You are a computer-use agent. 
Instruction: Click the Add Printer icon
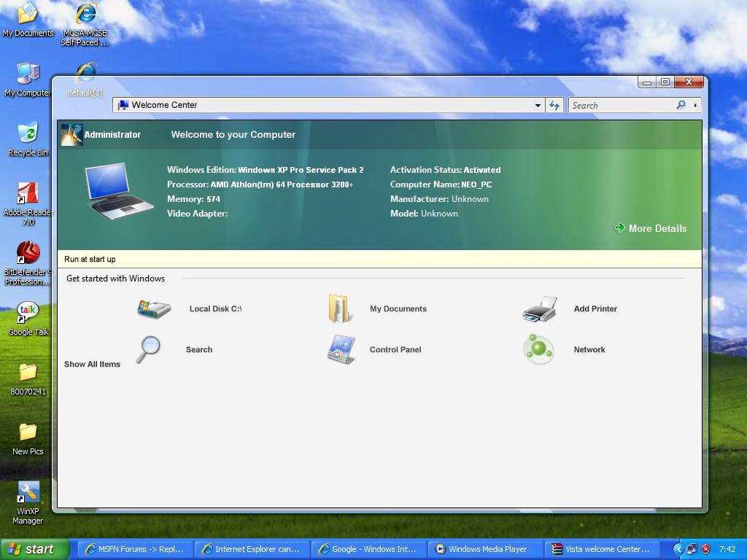coord(540,308)
